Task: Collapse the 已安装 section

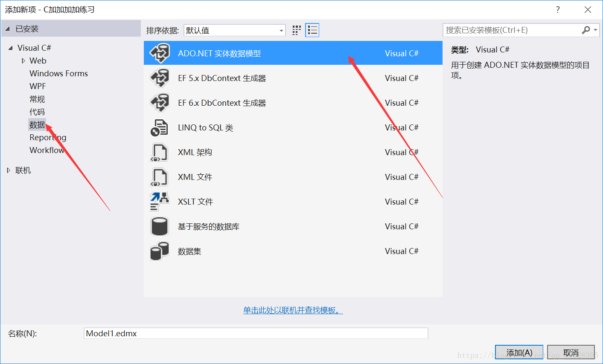Action: (8, 29)
